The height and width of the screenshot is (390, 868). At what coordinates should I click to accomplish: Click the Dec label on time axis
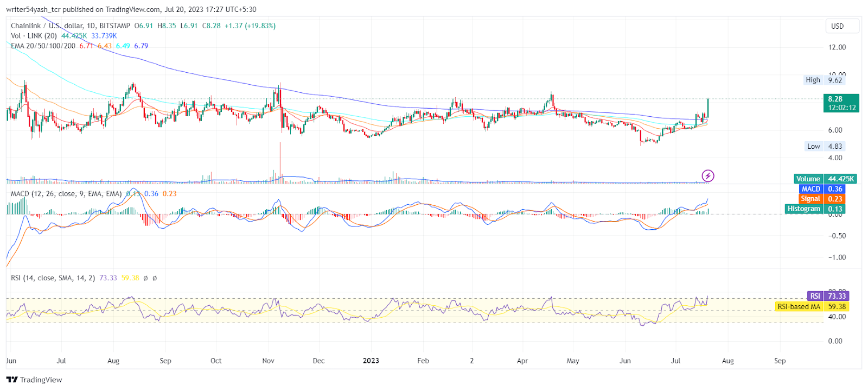pos(319,361)
